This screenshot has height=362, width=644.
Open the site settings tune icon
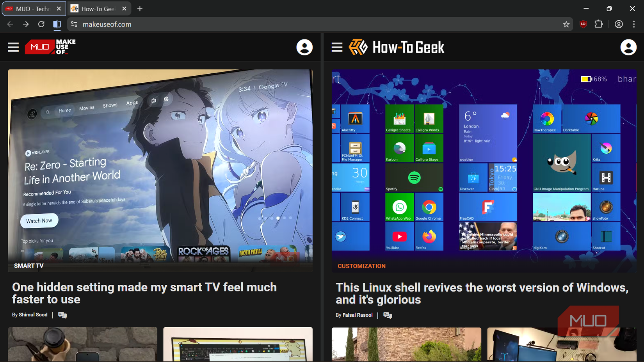tap(74, 24)
